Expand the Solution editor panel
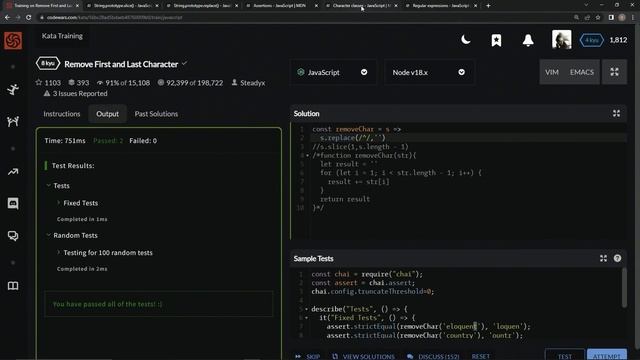This screenshot has width=640, height=360. [x=616, y=113]
